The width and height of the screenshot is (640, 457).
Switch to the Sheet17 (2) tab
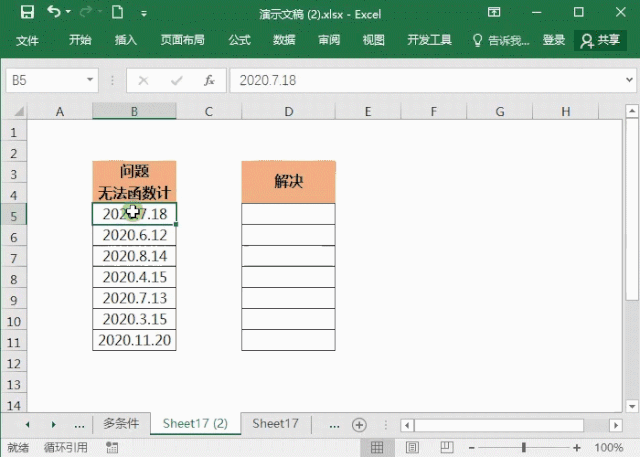(195, 424)
